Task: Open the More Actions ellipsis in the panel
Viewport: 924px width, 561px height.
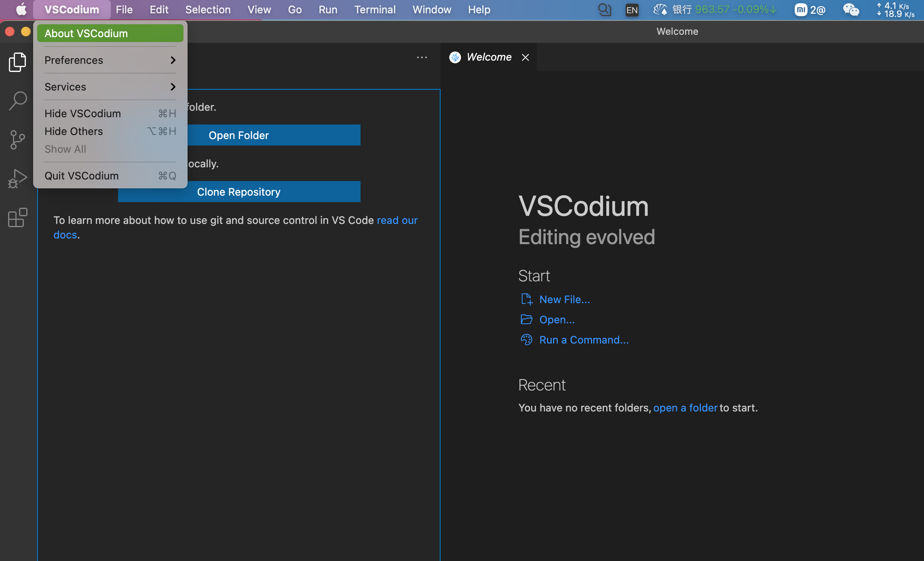Action: point(422,57)
